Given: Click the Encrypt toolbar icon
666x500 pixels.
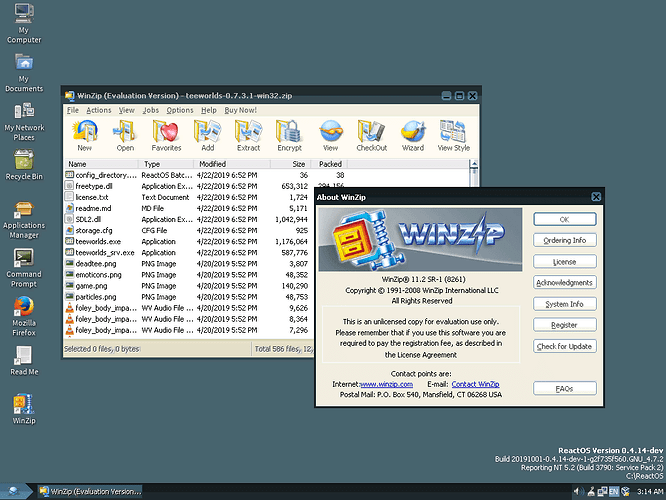Looking at the screenshot, I should [289, 136].
